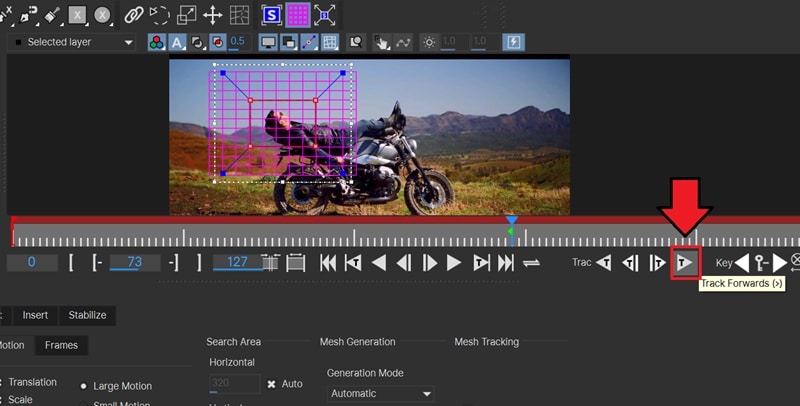Track forward one frame
The image size is (800, 406).
tap(658, 263)
